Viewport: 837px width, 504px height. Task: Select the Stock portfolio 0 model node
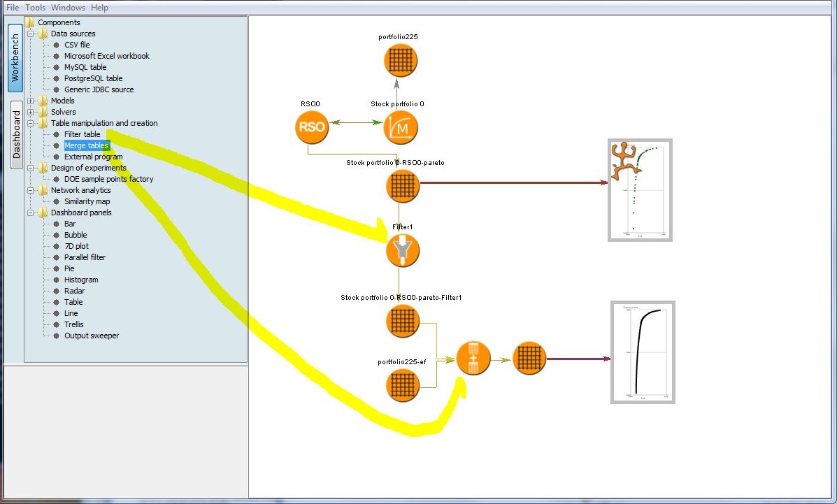(x=401, y=127)
